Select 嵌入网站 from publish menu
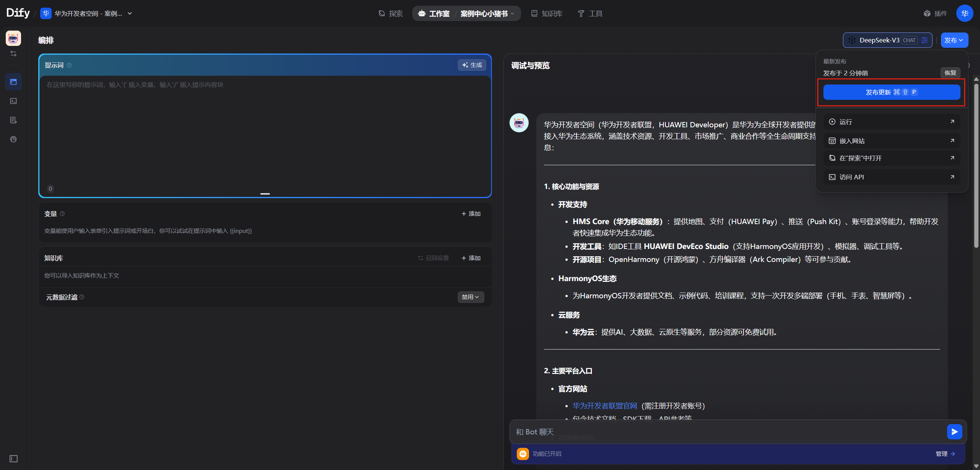980x470 pixels. (x=892, y=141)
